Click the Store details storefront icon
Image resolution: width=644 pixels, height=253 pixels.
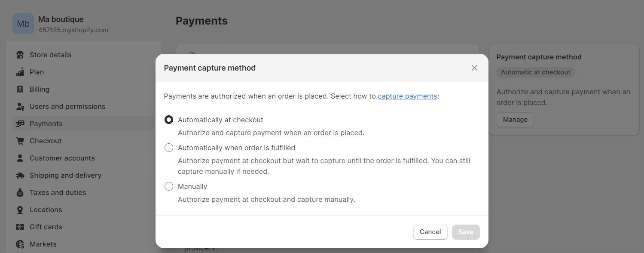point(20,55)
